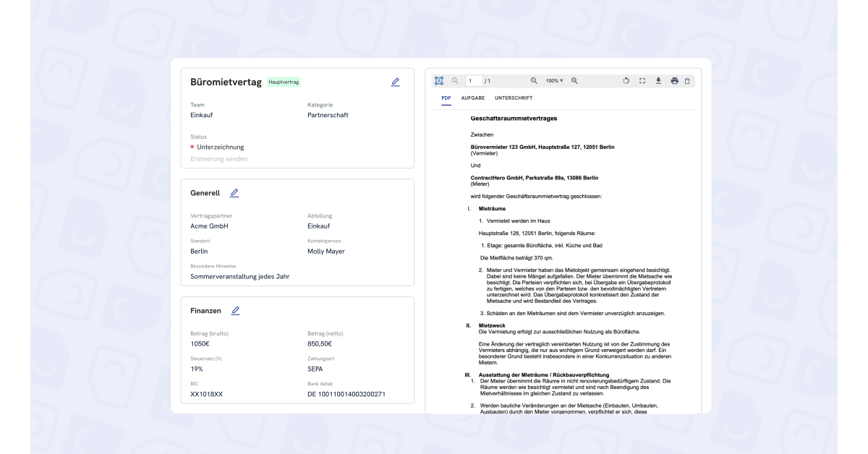Zoom in on the PDF document

coord(574,81)
